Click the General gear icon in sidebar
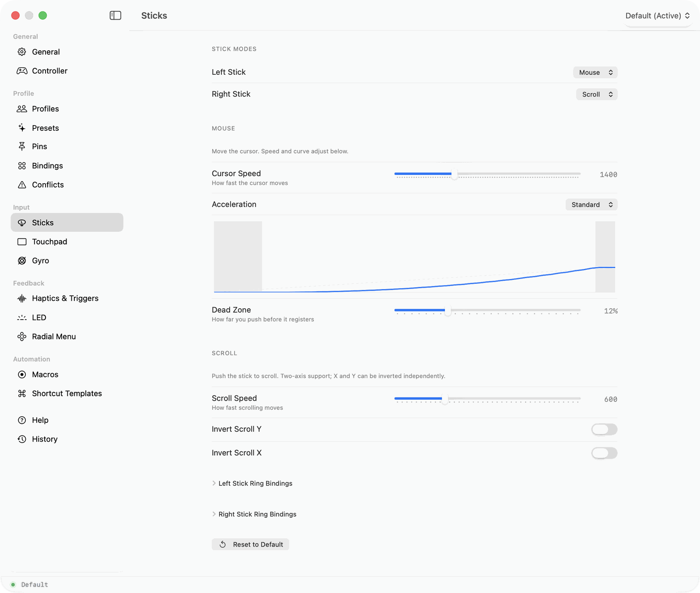The image size is (700, 593). pos(22,52)
